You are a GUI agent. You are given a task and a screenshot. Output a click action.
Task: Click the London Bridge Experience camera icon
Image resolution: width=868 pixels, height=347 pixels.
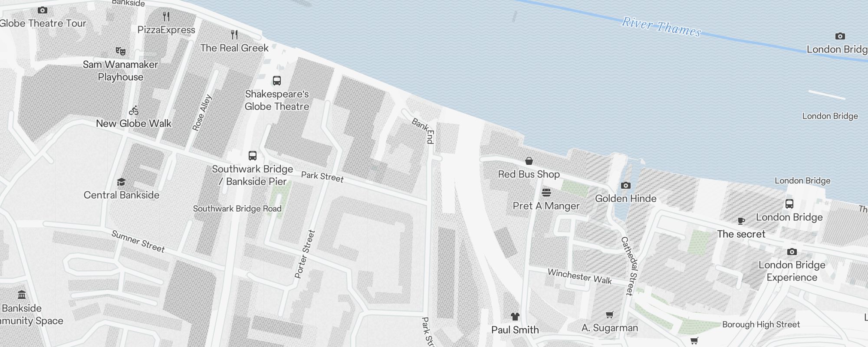(x=792, y=252)
